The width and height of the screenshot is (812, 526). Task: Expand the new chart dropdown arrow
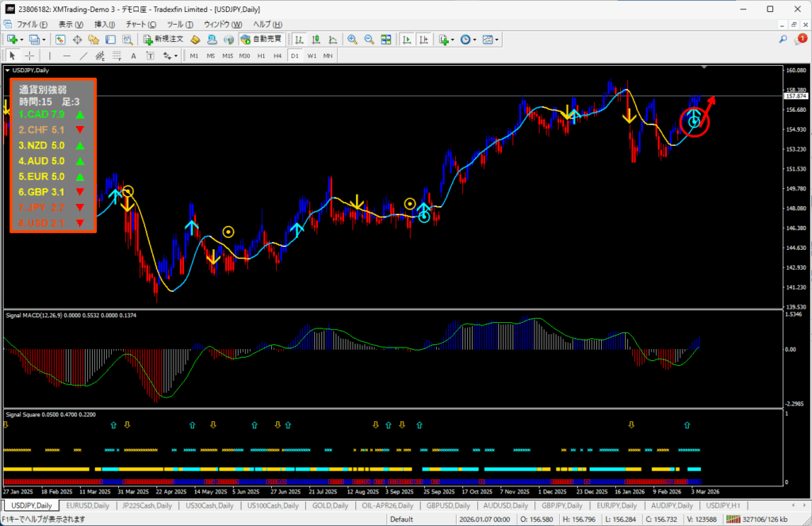point(22,39)
